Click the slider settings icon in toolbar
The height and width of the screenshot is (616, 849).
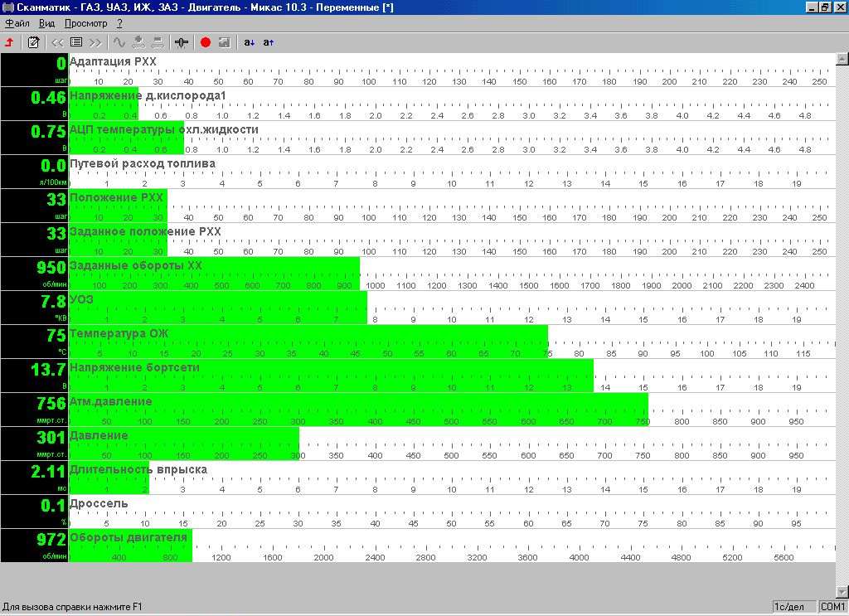tap(182, 42)
